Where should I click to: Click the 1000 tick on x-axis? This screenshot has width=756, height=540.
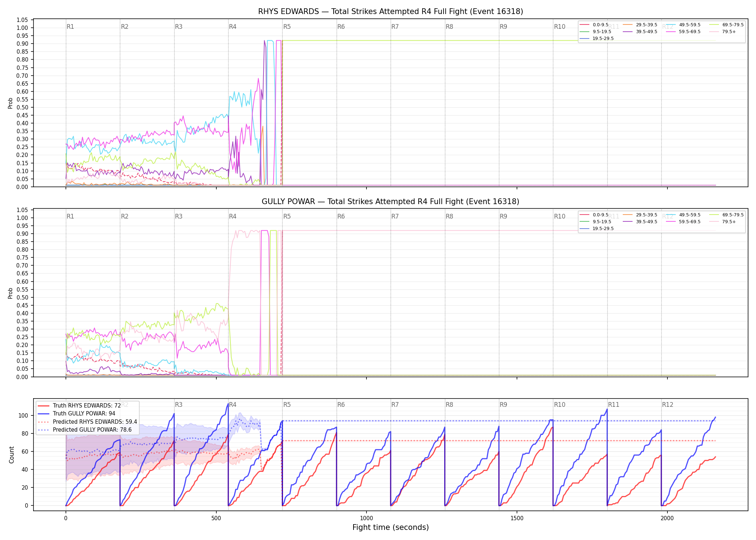click(366, 518)
